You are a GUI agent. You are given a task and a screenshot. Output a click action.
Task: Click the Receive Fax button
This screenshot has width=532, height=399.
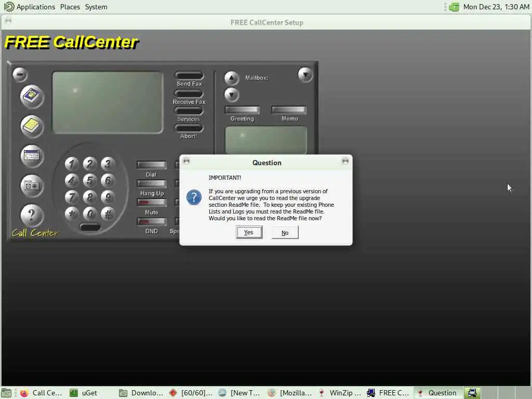pyautogui.click(x=189, y=94)
